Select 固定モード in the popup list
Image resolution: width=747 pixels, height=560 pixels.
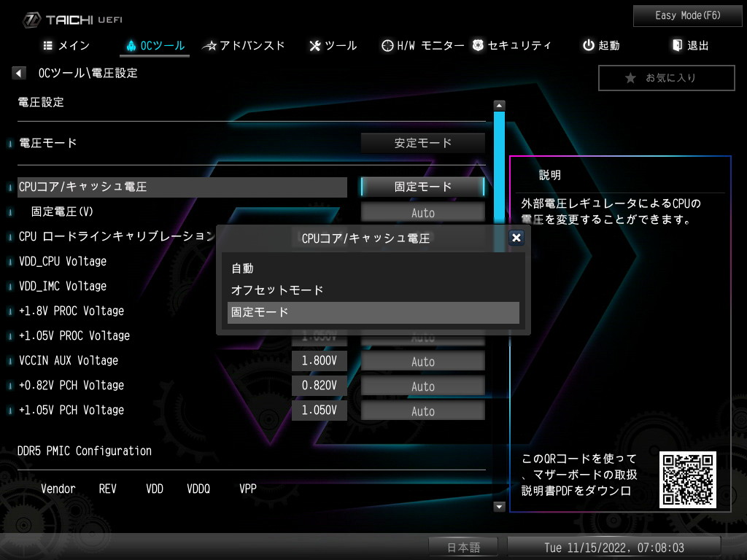(373, 312)
